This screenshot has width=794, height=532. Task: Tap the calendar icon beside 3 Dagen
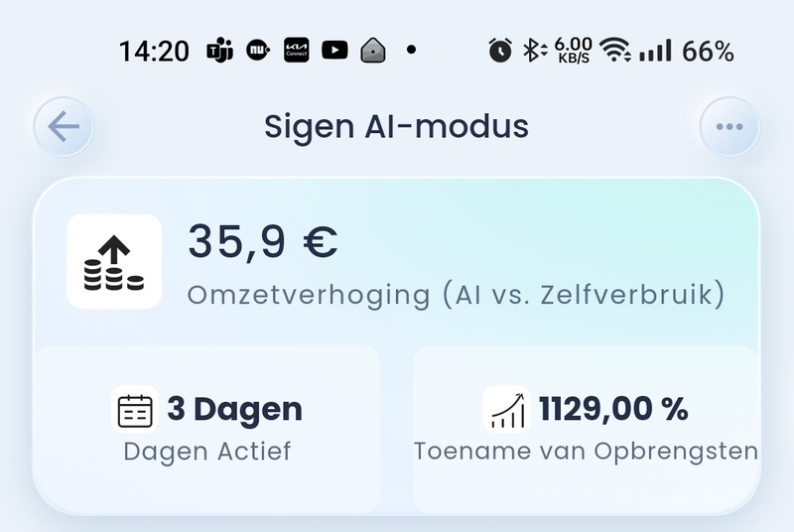pyautogui.click(x=135, y=409)
